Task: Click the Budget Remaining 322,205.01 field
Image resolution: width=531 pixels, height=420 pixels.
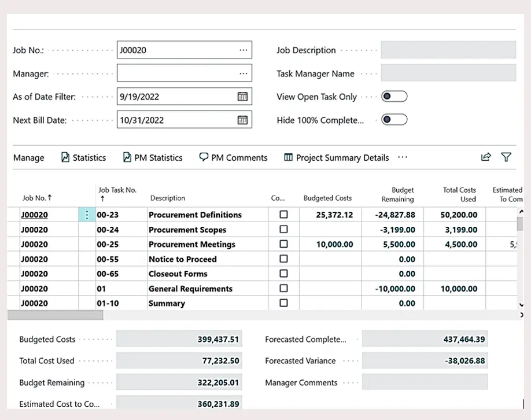Action: point(179,382)
